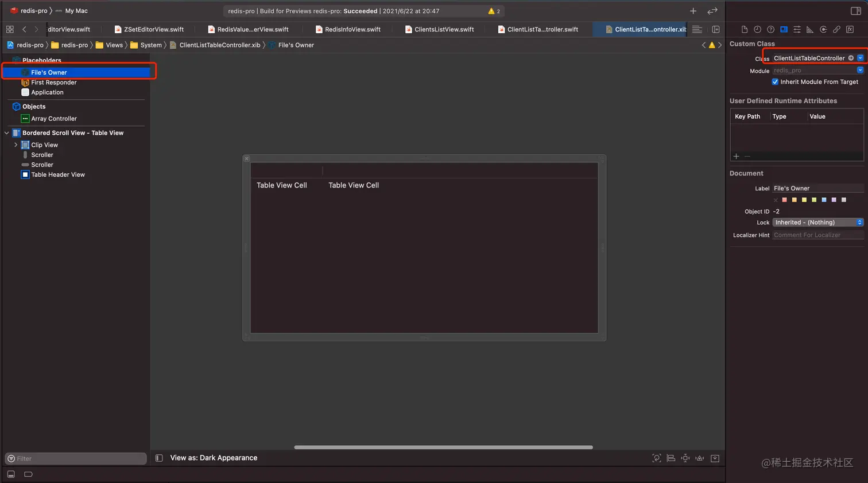Click the Localizer Hint comment field
Viewport: 868px width, 483px height.
point(818,235)
